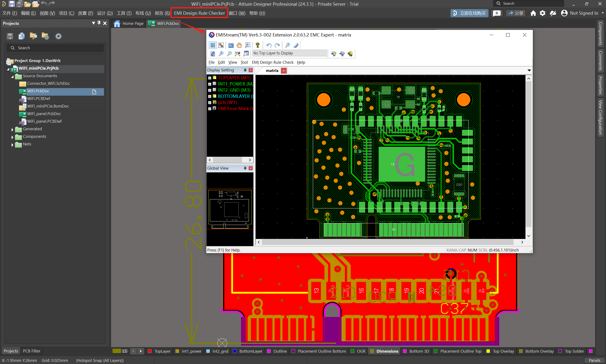This screenshot has height=364, width=606.
Task: Expand the Nets folder in Projects tree
Action: (12, 144)
